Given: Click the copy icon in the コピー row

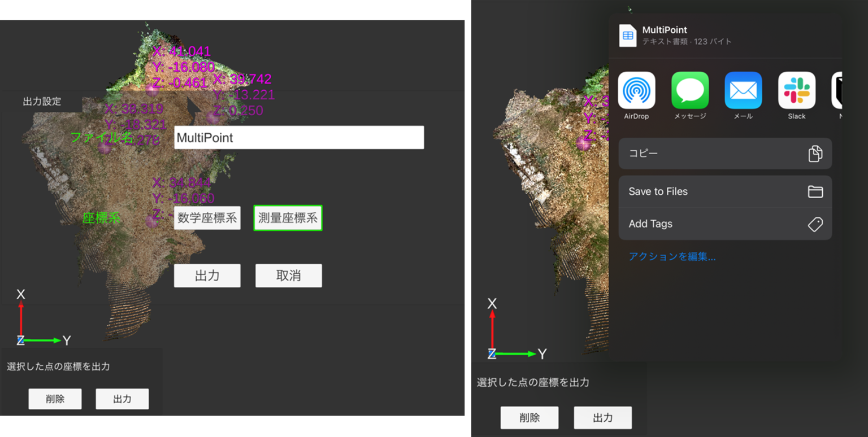Looking at the screenshot, I should [x=815, y=154].
